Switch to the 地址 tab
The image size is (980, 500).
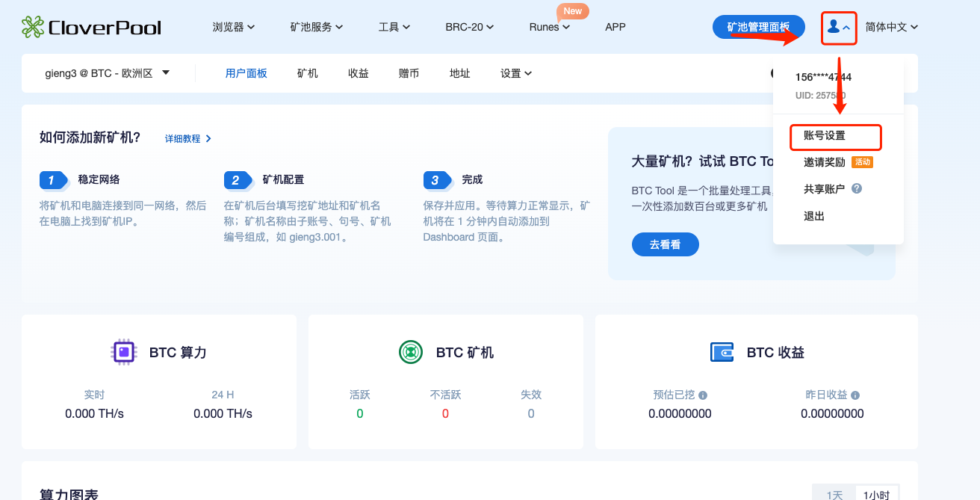[460, 73]
